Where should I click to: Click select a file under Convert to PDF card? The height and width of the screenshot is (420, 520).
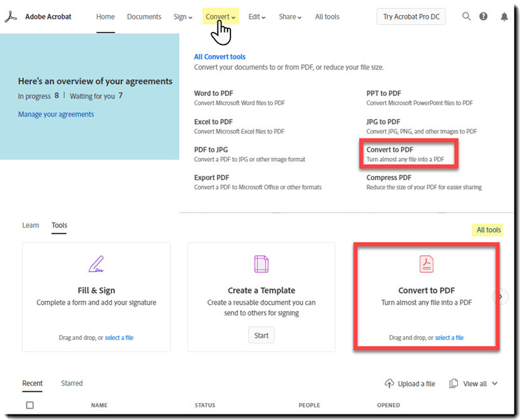click(x=449, y=338)
